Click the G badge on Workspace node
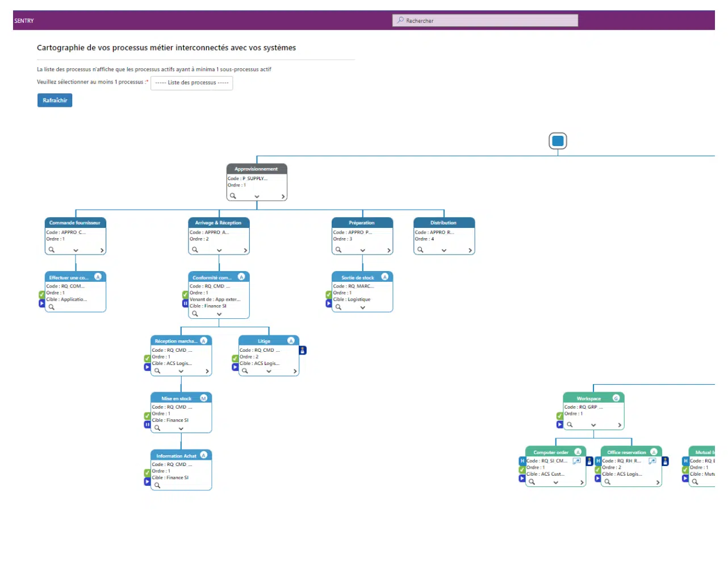 pyautogui.click(x=616, y=398)
